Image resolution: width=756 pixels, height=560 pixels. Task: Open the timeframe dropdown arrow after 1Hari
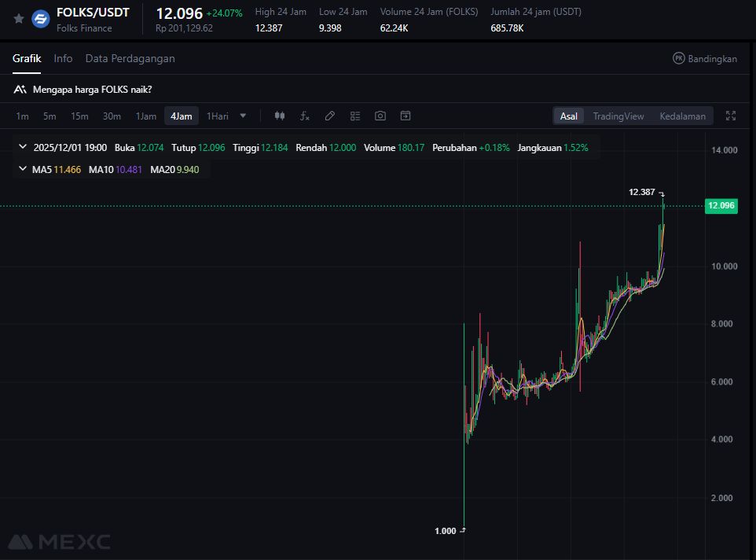coord(243,116)
